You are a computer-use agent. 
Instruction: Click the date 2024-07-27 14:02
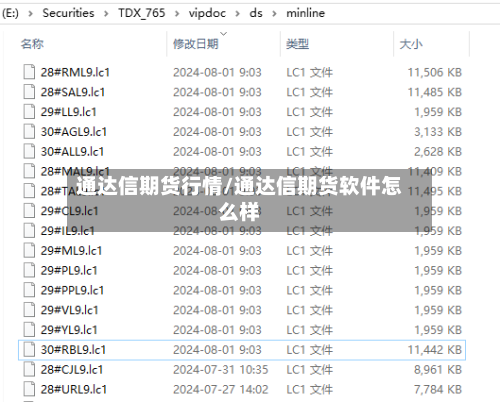pyautogui.click(x=221, y=389)
